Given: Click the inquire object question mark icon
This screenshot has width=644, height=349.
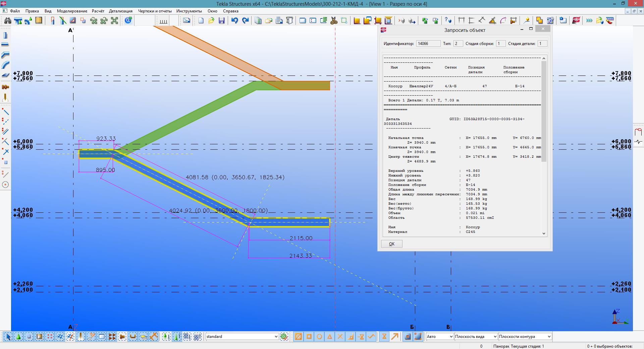Looking at the screenshot, I should click(448, 21).
